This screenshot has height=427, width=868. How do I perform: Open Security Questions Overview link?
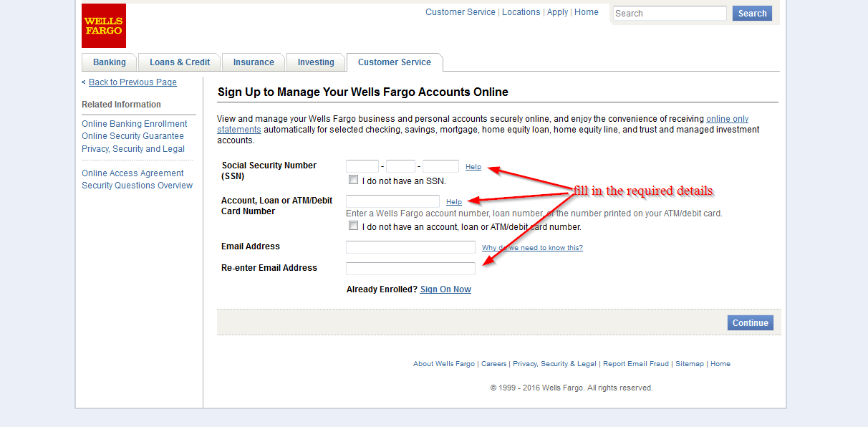click(137, 186)
